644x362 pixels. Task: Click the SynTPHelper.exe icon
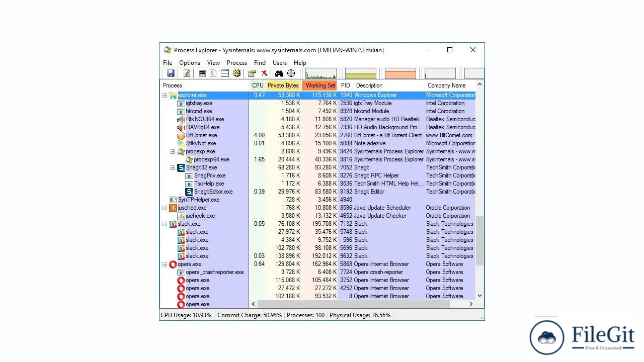[173, 200]
